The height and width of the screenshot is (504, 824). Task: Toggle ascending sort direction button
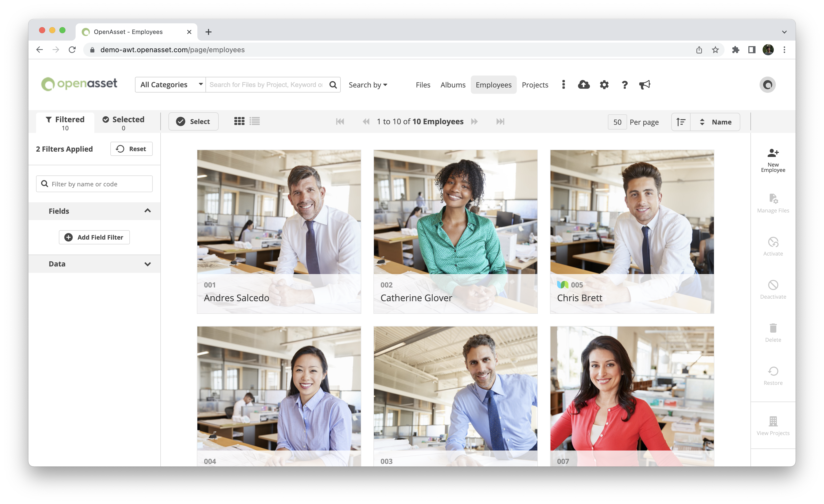click(x=681, y=122)
